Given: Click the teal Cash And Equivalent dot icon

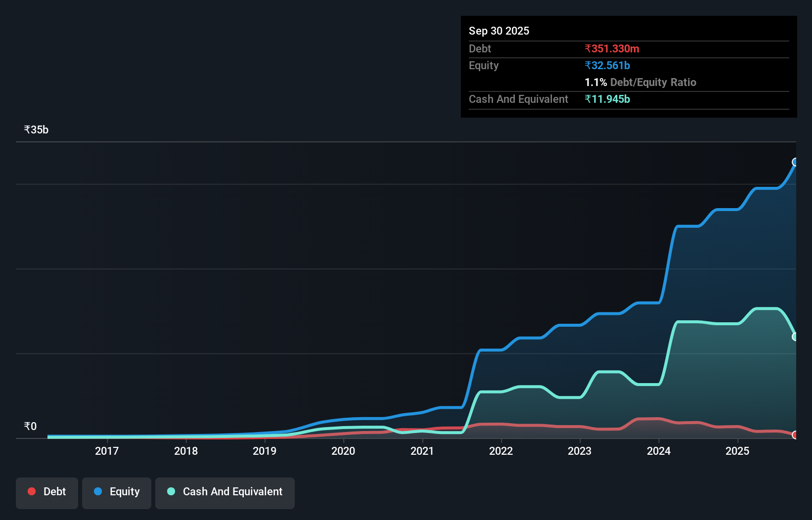Looking at the screenshot, I should pyautogui.click(x=171, y=491).
